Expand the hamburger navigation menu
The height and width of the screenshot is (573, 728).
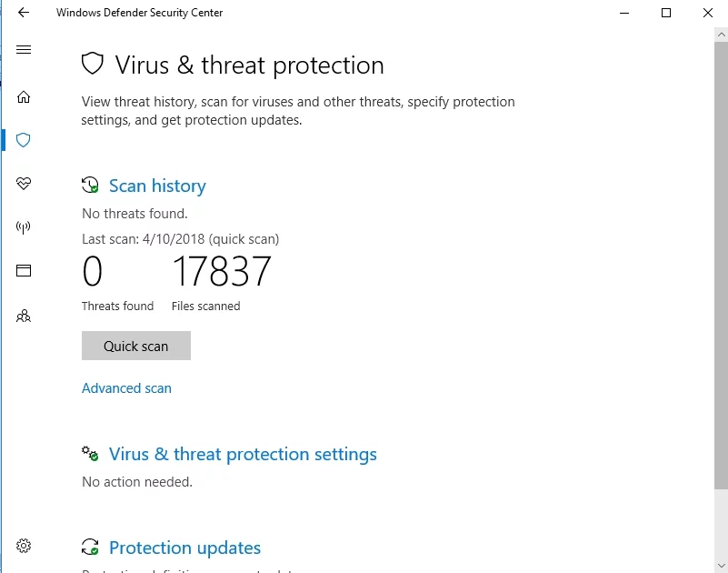click(x=24, y=49)
